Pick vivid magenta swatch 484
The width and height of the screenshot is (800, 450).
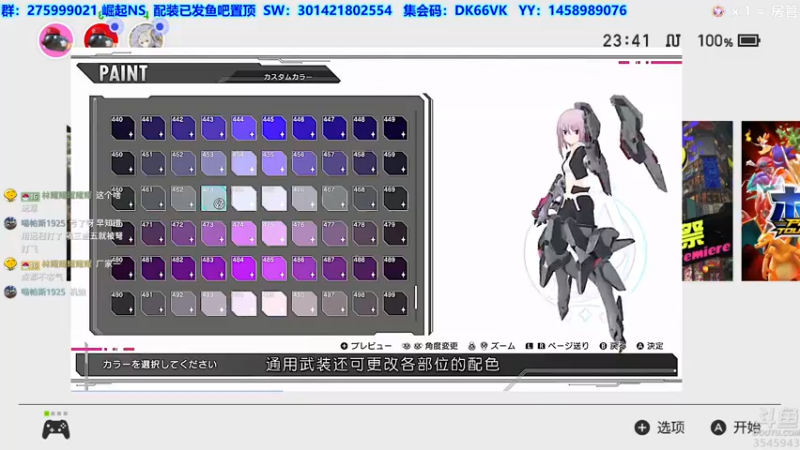coord(244,268)
